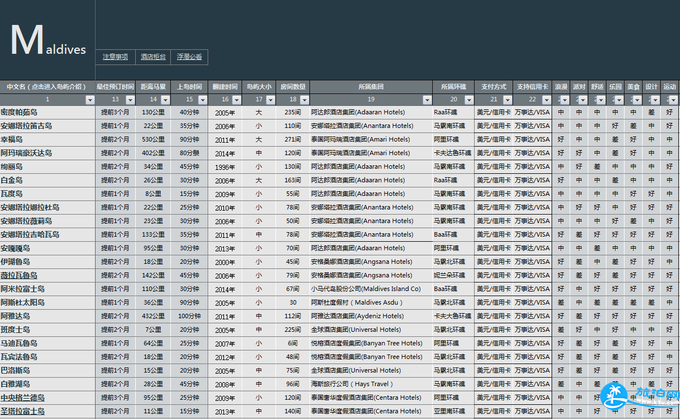This screenshot has width=680, height=419.
Task: Open filter dropdown under 设计 column
Action: click(x=655, y=100)
